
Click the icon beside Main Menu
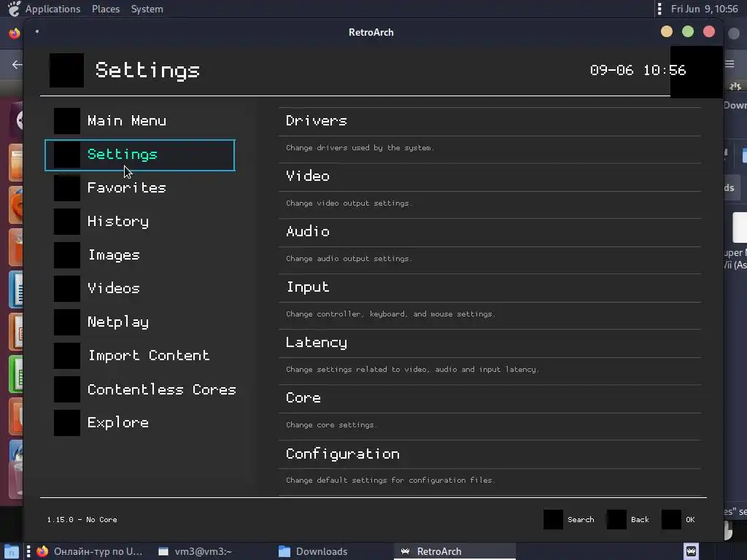point(66,121)
